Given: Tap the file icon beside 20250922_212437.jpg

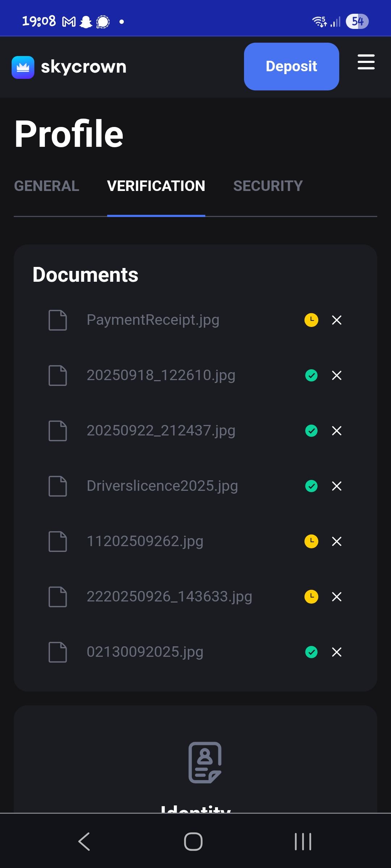Looking at the screenshot, I should point(58,431).
